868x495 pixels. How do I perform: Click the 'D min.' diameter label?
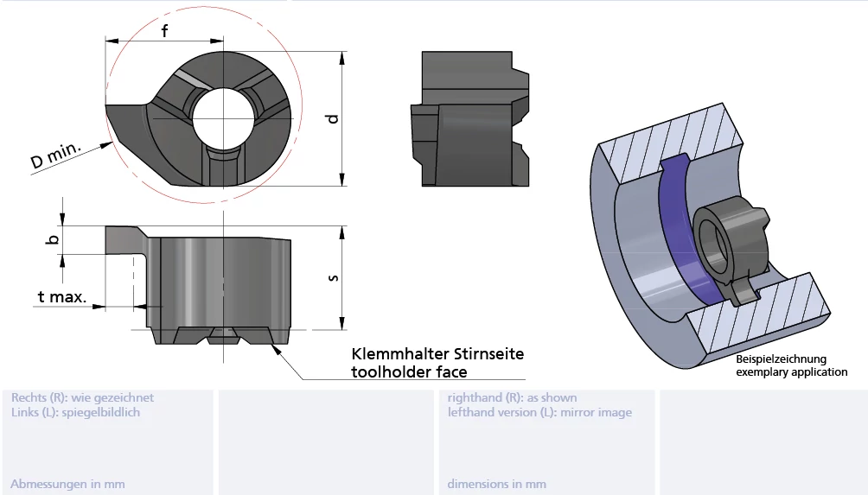[x=55, y=156]
